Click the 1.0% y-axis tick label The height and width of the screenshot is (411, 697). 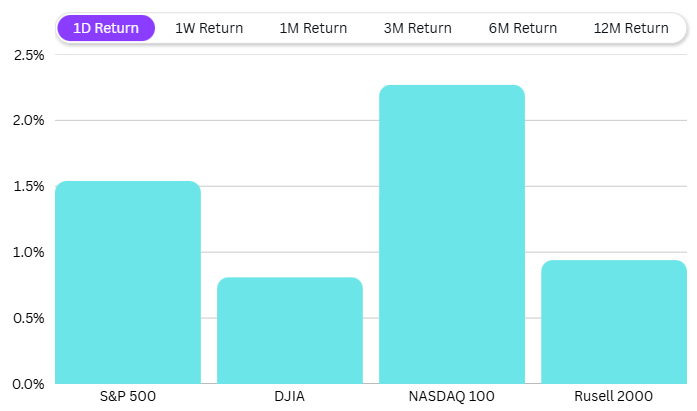28,252
